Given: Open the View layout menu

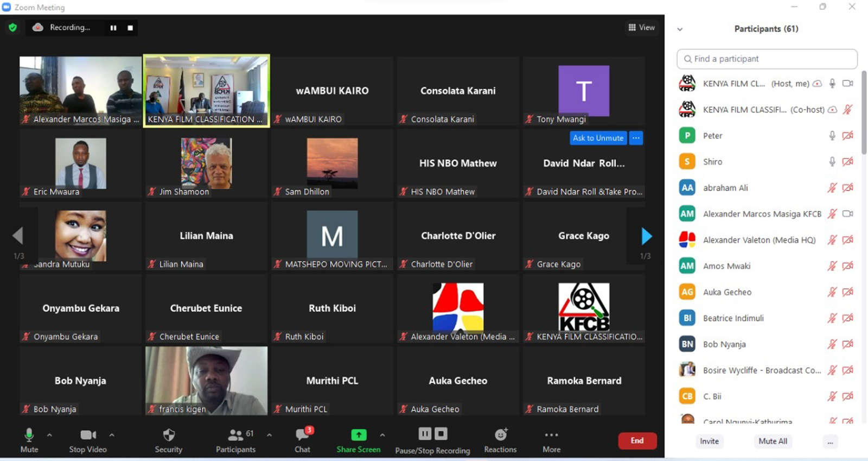Looking at the screenshot, I should pyautogui.click(x=641, y=28).
